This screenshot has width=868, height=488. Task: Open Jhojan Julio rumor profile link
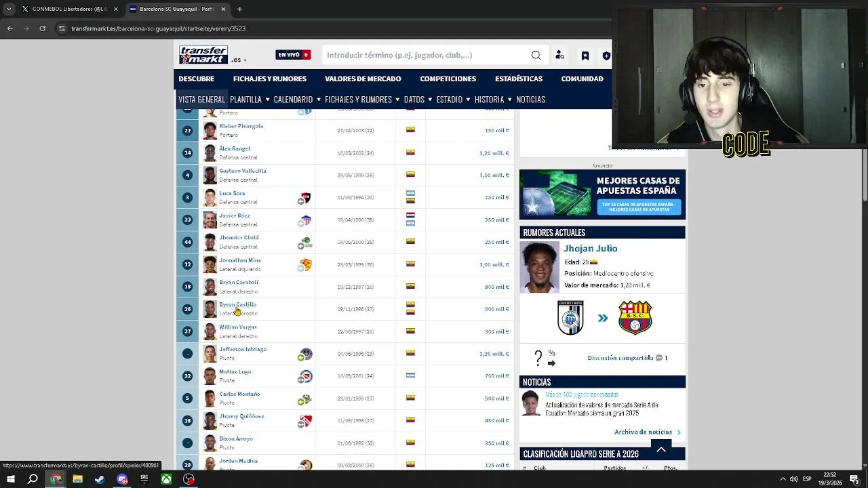590,249
